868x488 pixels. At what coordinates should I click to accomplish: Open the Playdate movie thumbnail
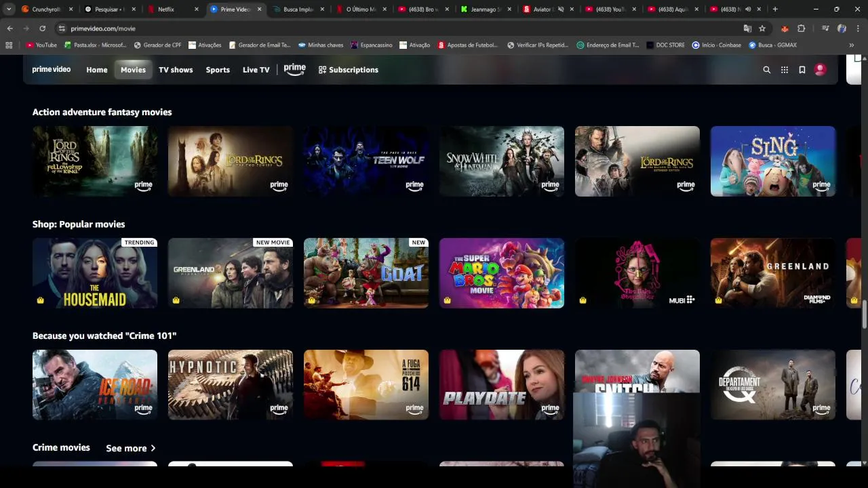502,385
